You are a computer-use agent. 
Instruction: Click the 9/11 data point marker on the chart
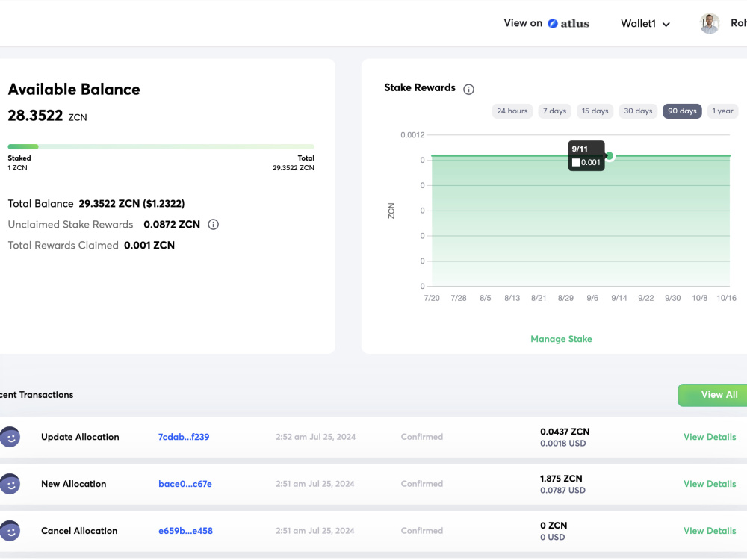coord(609,157)
